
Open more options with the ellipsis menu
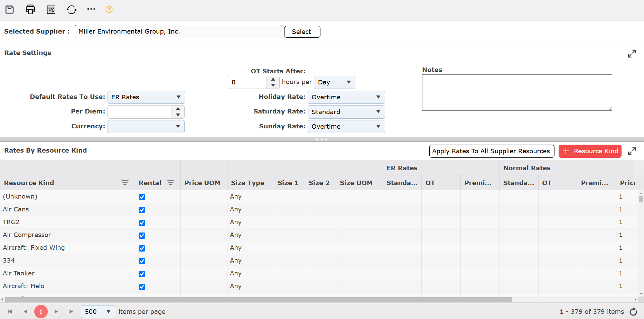coord(91,9)
